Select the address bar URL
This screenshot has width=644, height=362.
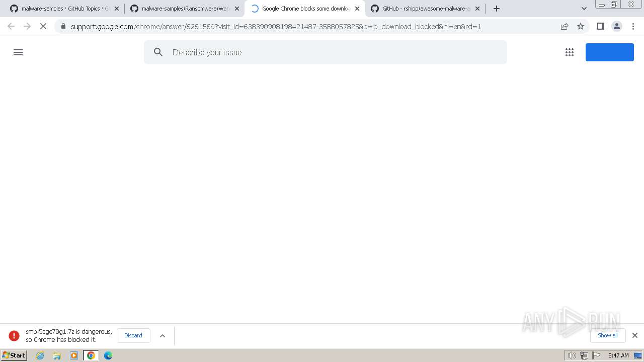[276, 26]
